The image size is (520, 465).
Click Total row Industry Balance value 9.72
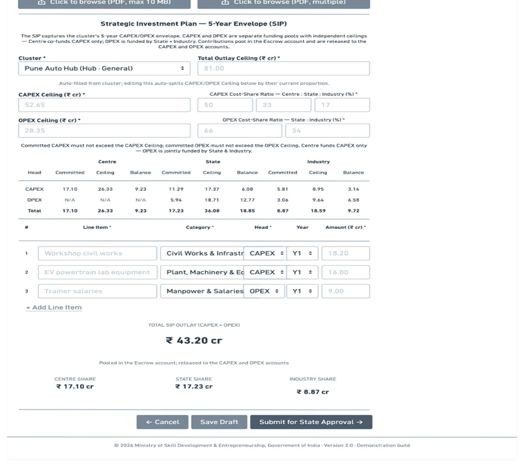[x=353, y=211]
